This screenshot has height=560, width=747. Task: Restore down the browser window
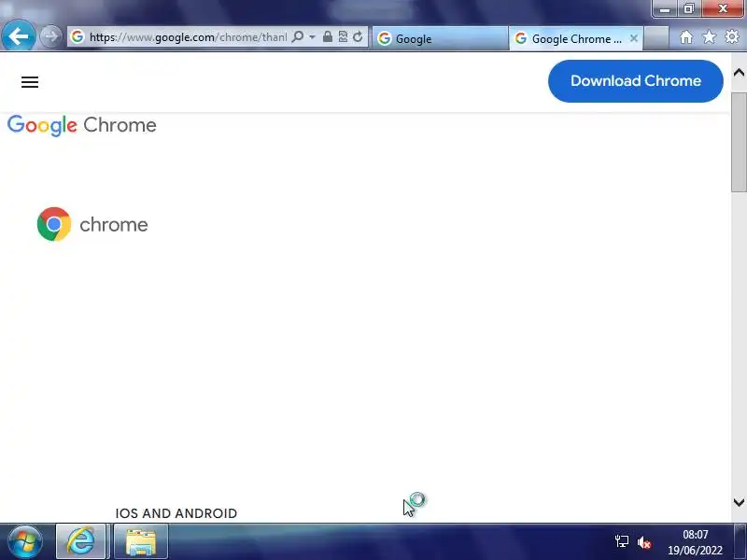(689, 8)
